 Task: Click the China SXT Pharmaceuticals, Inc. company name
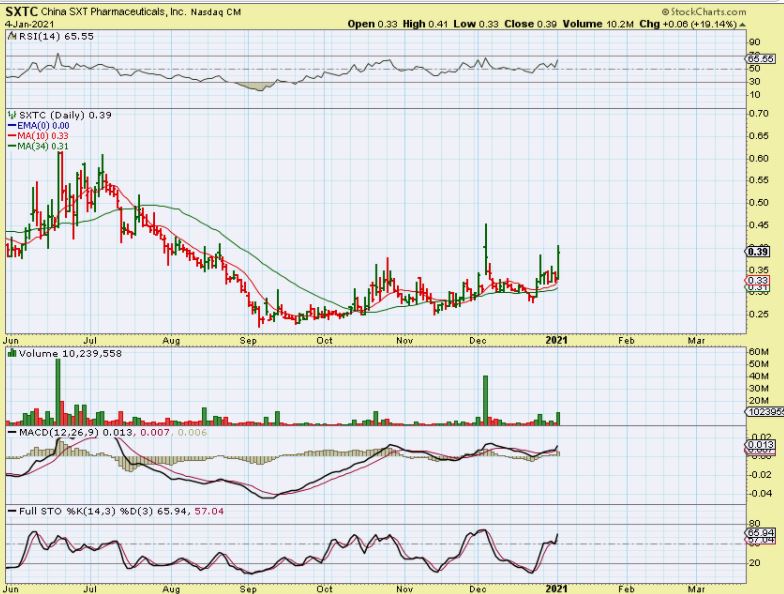[113, 11]
